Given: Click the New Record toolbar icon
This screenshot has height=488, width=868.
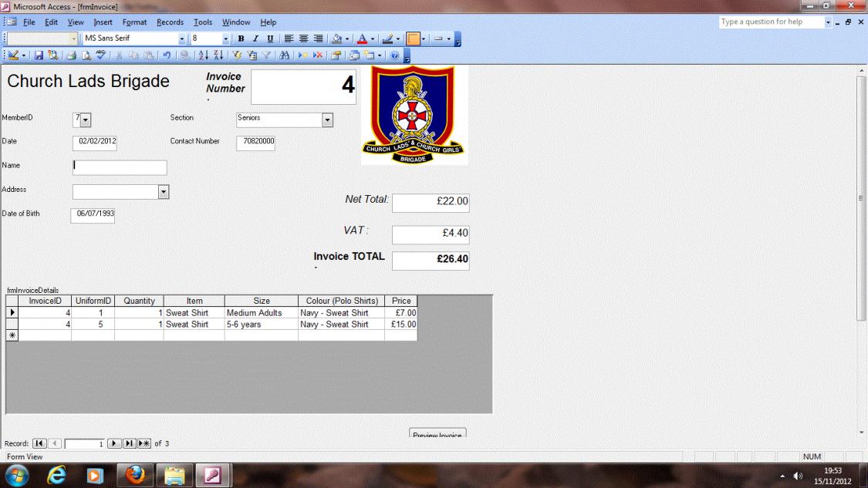Looking at the screenshot, I should click(302, 56).
